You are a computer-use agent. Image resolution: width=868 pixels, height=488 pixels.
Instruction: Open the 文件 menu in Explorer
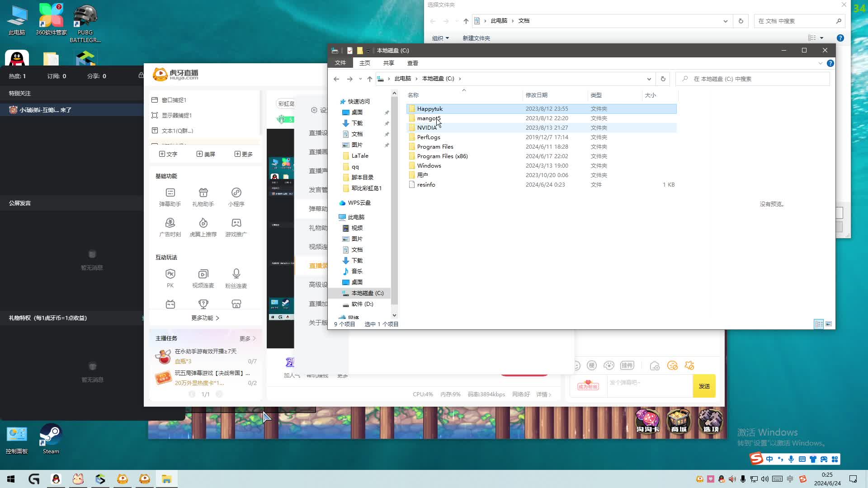coord(340,63)
